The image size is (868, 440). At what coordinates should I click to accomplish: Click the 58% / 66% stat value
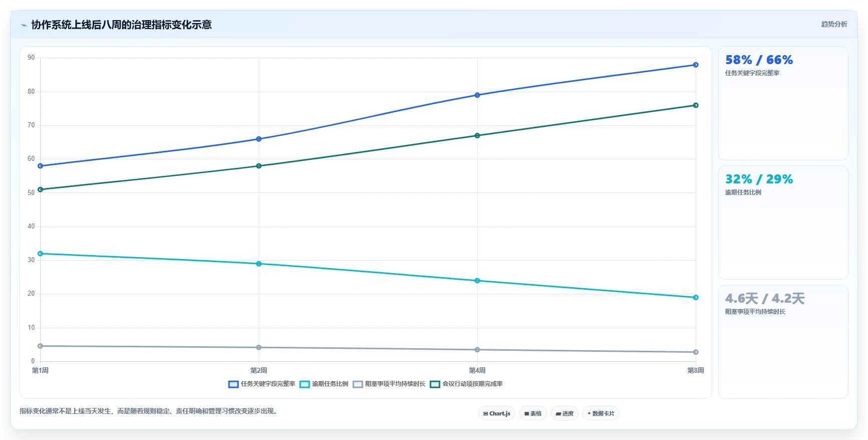pos(759,60)
